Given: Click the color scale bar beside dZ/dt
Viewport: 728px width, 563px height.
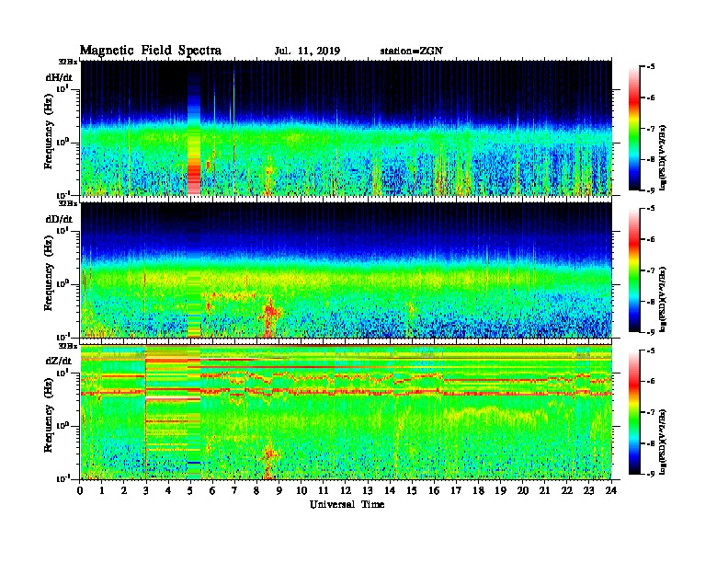Looking at the screenshot, I should pyautogui.click(x=634, y=412).
